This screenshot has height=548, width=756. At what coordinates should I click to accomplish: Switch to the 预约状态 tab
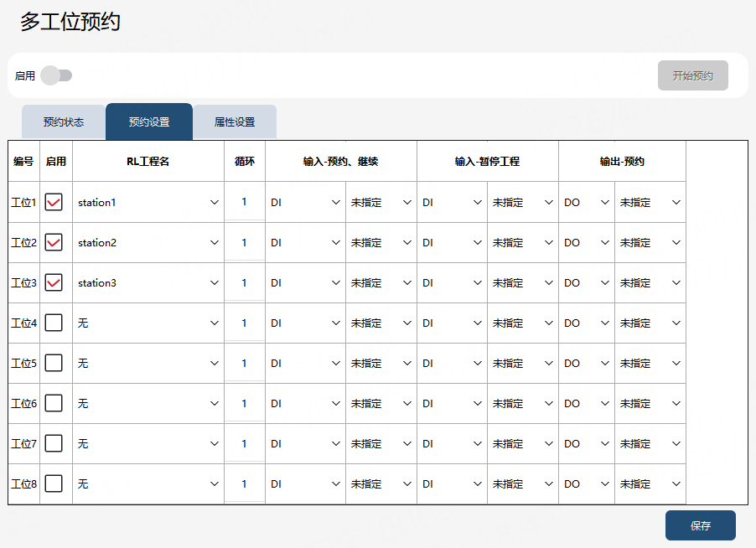pos(63,122)
